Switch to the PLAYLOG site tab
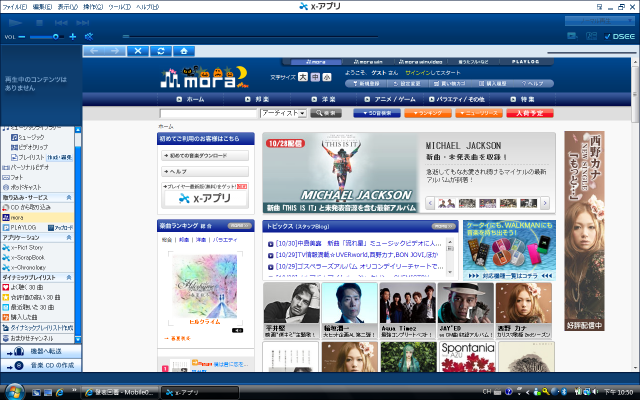Image resolution: width=640 pixels, height=400 pixels. tap(526, 62)
